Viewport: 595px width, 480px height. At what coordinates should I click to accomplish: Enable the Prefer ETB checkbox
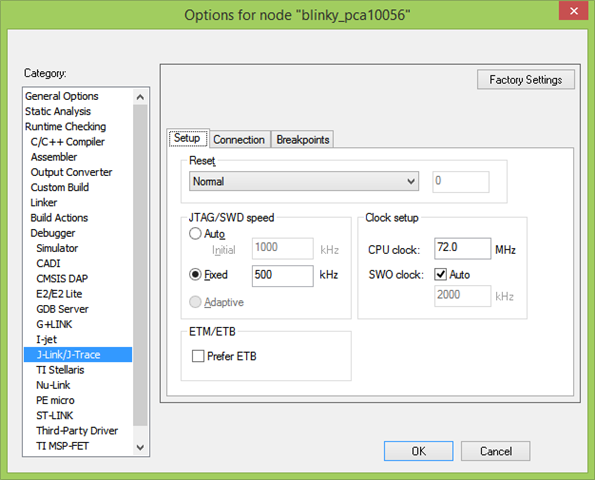point(198,356)
